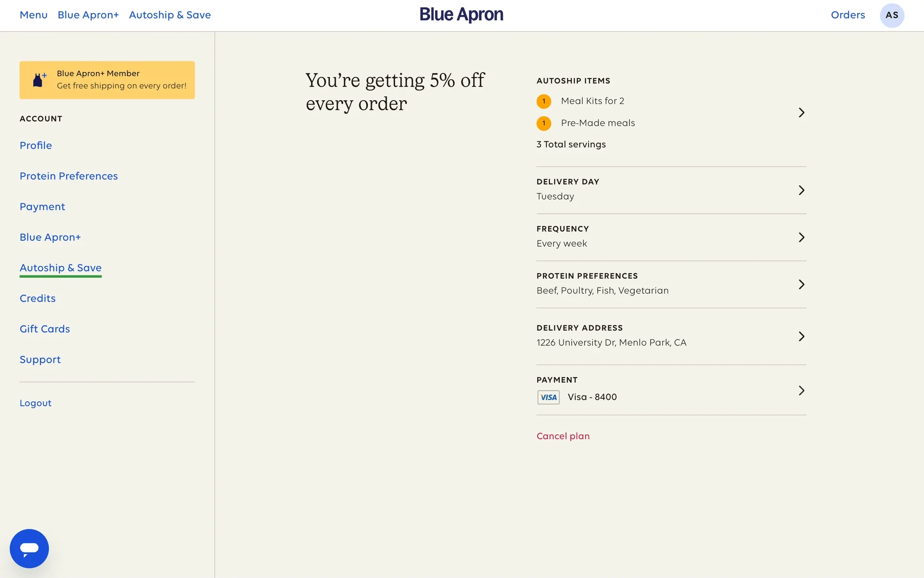Open Support in account sidebar
This screenshot has width=924, height=578.
tap(40, 360)
